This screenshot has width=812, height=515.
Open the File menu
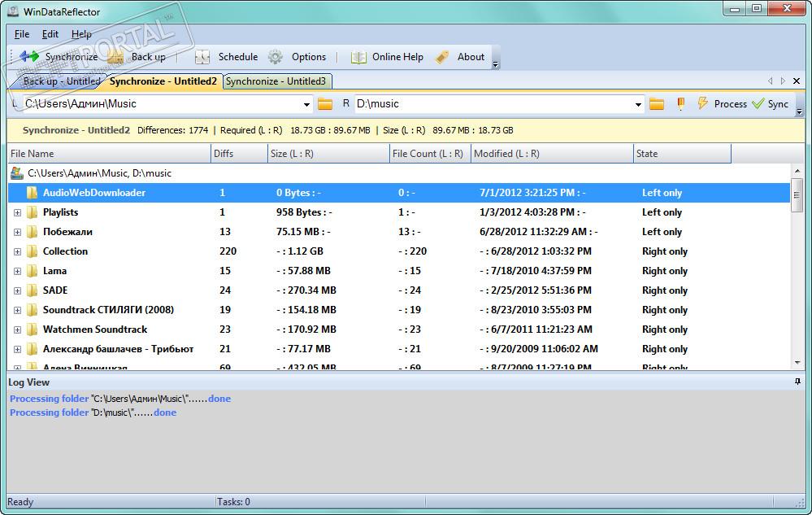pos(22,34)
